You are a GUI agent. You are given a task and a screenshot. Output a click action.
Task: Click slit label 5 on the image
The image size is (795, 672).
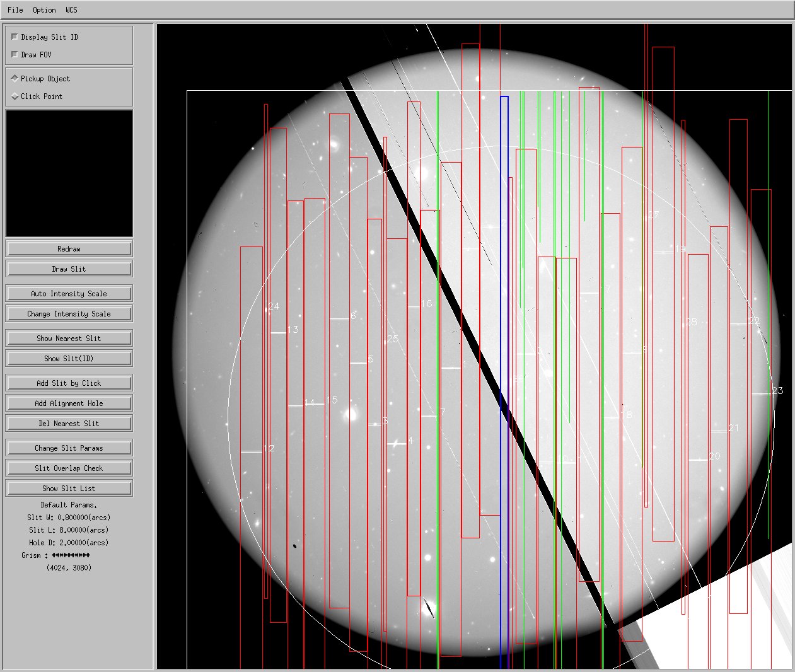pyautogui.click(x=371, y=359)
